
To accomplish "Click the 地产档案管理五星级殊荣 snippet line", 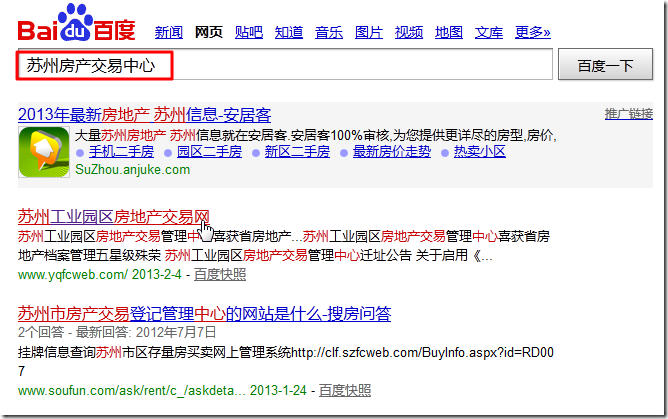I will click(255, 255).
